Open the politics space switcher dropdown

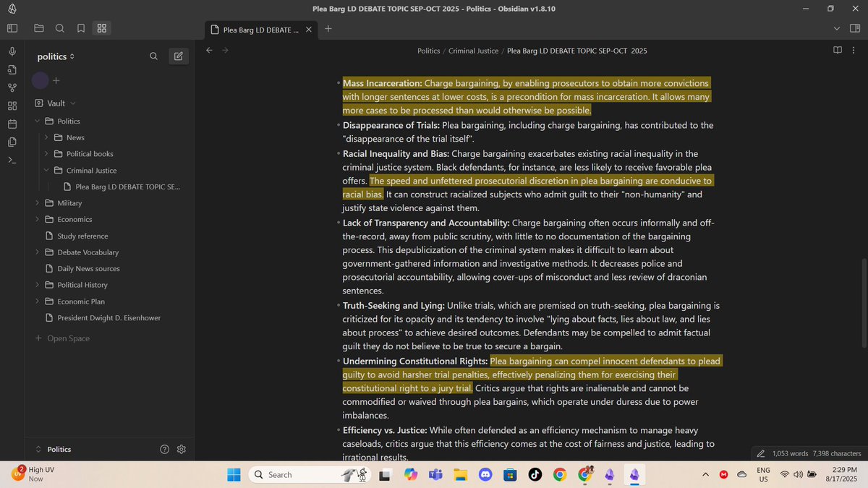pos(56,56)
